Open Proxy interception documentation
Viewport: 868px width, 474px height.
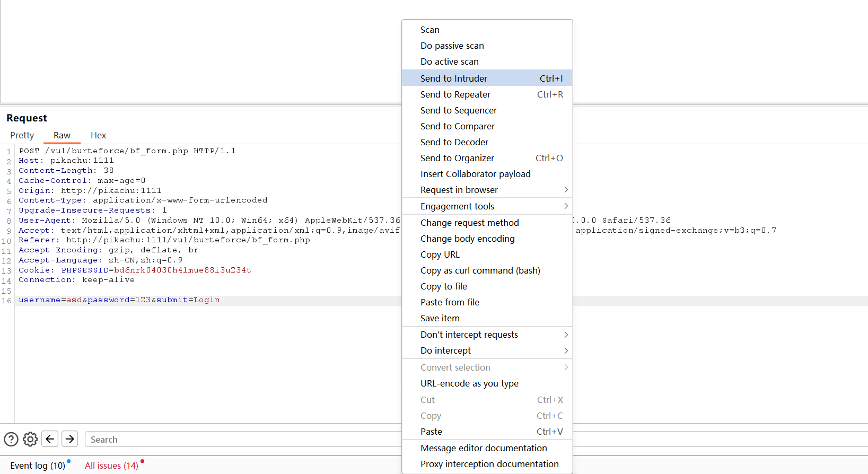489,464
